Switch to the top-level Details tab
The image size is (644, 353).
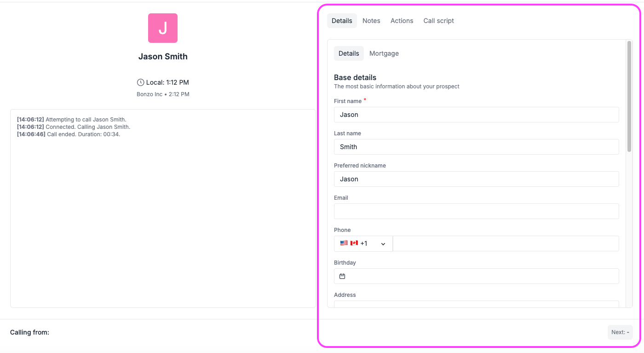pos(342,21)
